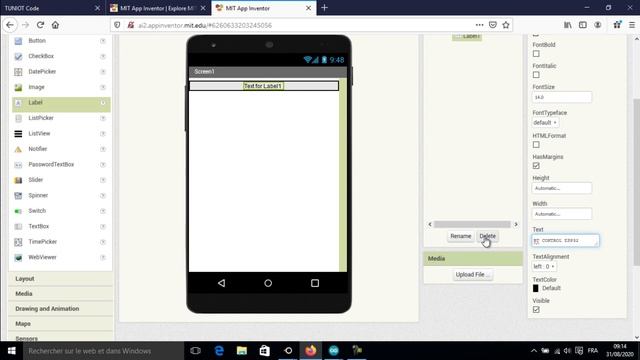
Task: Open page actions three-dots menu
Action: 480,25
